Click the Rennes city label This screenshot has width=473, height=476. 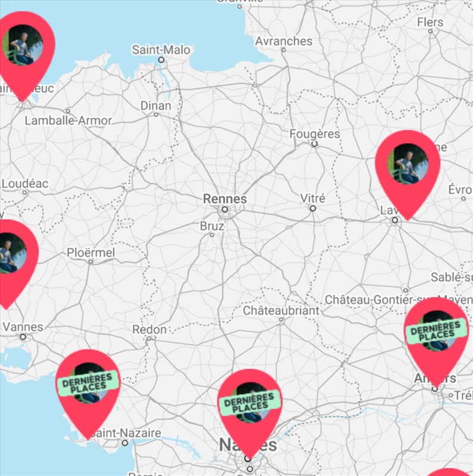pos(225,199)
